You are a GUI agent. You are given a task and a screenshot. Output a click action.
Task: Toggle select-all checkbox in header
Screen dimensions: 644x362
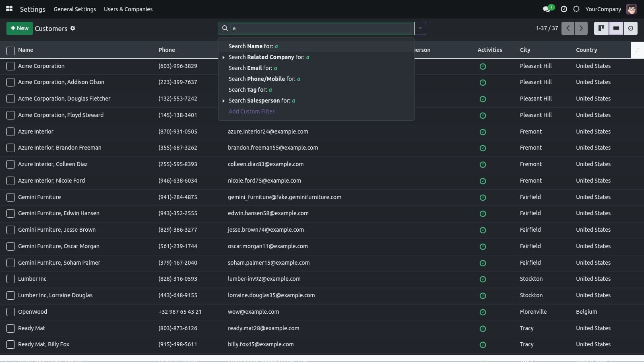tap(11, 51)
